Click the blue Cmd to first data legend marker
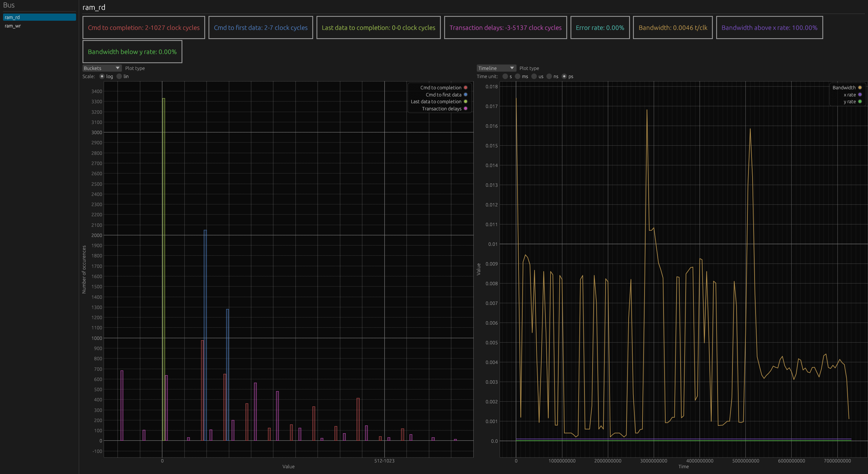 point(466,95)
